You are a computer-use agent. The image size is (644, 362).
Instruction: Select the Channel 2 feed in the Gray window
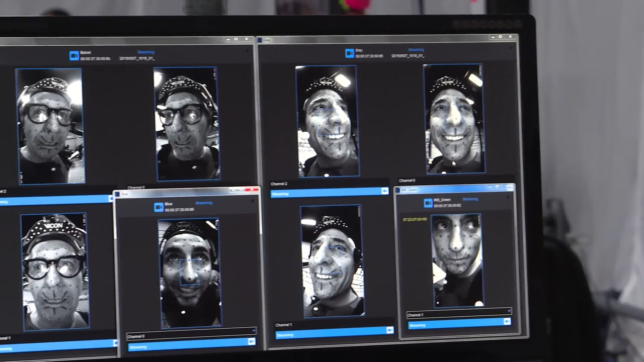pyautogui.click(x=328, y=121)
